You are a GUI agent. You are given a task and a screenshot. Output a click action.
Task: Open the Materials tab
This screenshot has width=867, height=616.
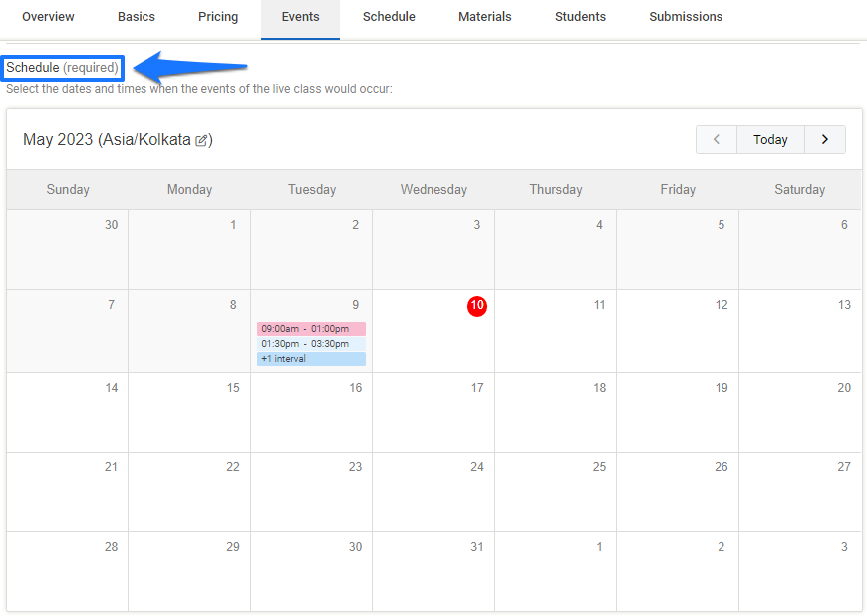click(x=485, y=17)
